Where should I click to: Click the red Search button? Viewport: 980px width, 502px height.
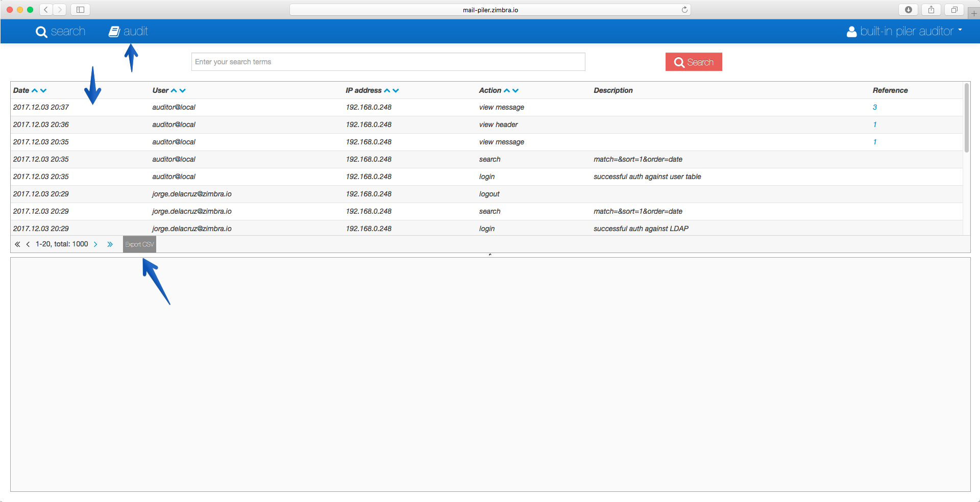pos(694,62)
